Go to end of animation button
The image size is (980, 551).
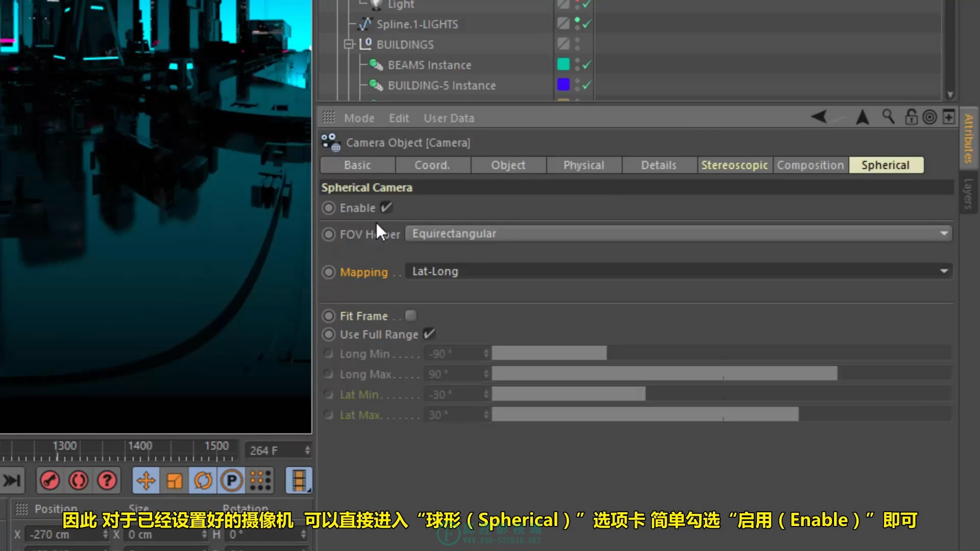tap(11, 481)
